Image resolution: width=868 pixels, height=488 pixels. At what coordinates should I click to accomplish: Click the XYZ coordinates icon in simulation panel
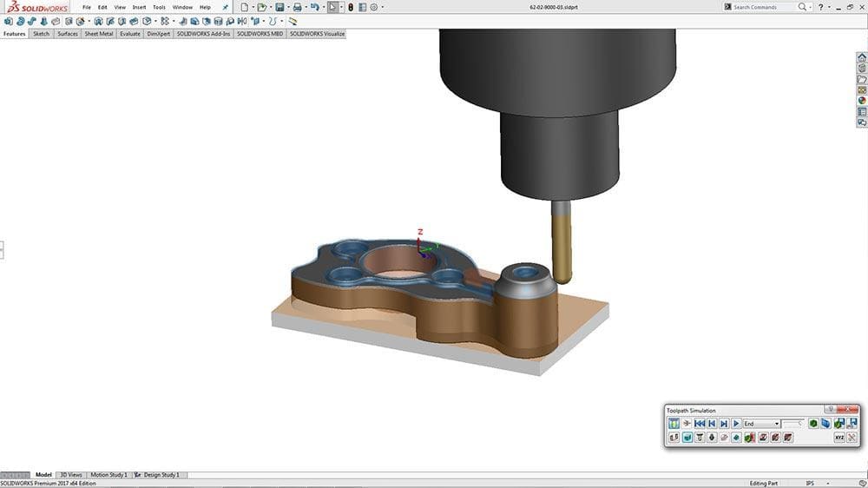(839, 438)
